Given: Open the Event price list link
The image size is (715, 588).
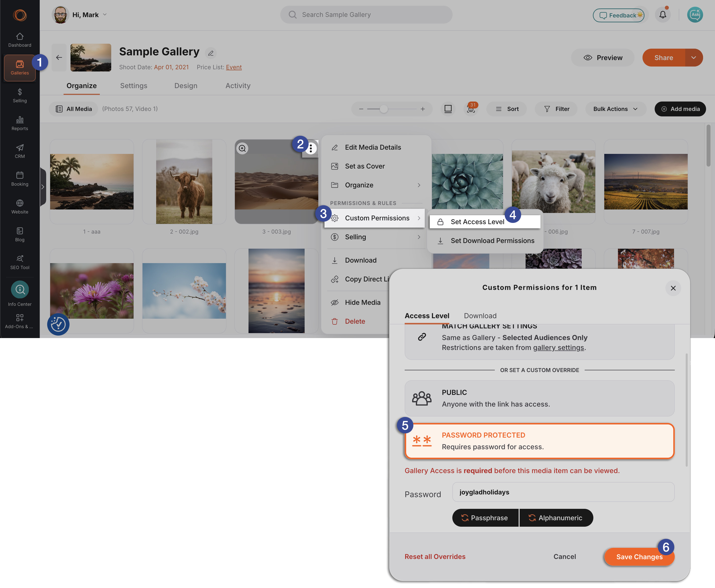Looking at the screenshot, I should [x=234, y=67].
